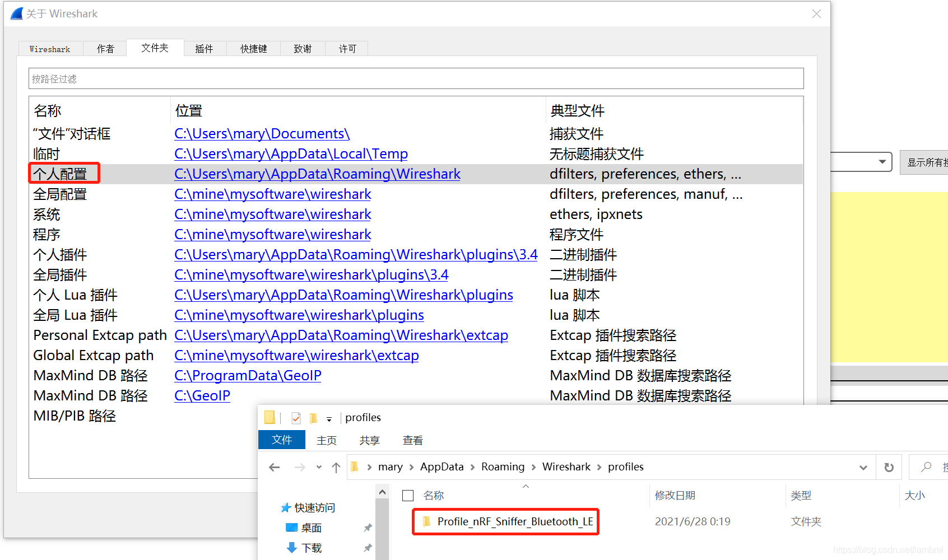
Task: Sort files by 修改日期 column
Action: (675, 496)
